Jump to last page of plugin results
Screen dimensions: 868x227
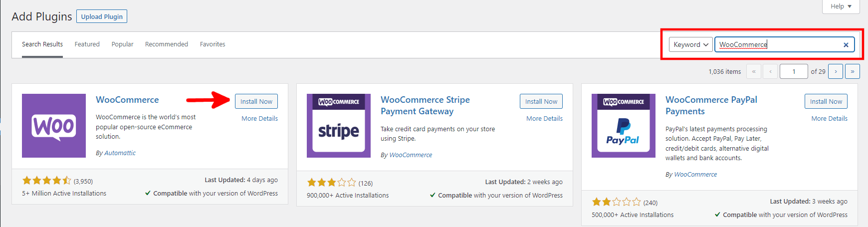[x=853, y=71]
